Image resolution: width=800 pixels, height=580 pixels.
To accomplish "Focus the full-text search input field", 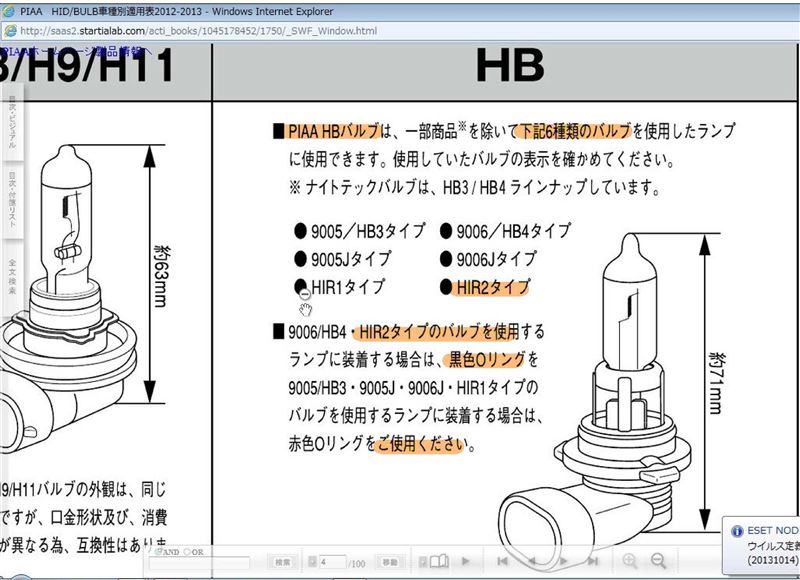I will (199, 563).
